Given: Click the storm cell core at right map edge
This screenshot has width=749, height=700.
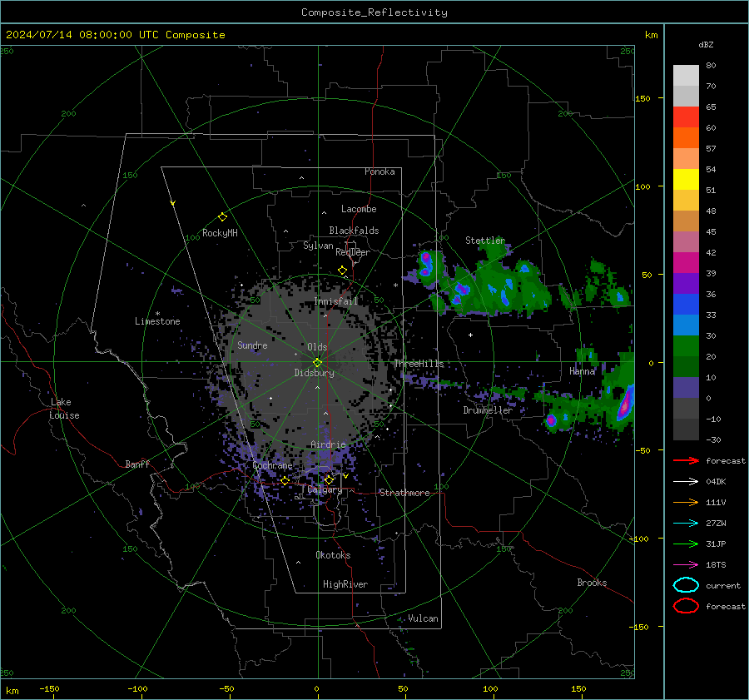Looking at the screenshot, I should pyautogui.click(x=625, y=405).
